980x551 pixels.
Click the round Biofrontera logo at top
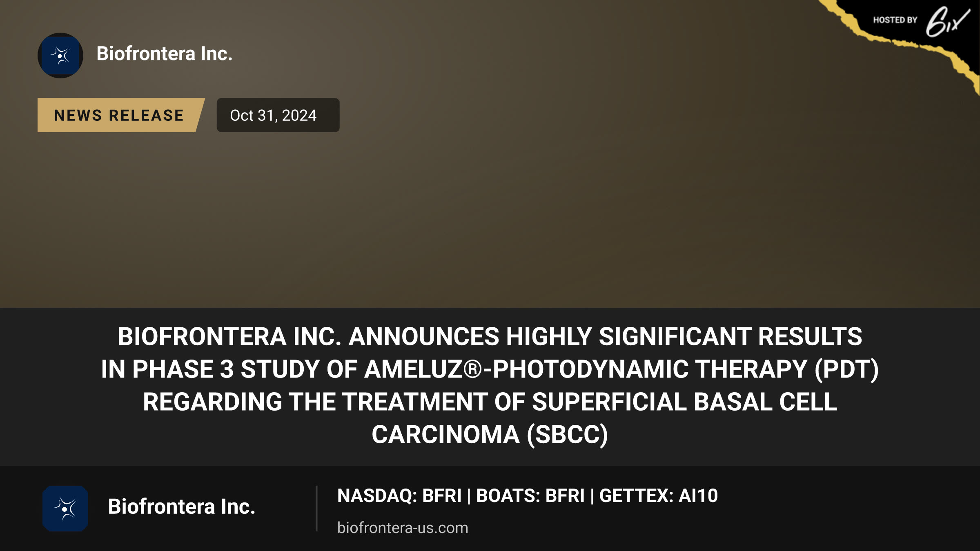tap(60, 56)
